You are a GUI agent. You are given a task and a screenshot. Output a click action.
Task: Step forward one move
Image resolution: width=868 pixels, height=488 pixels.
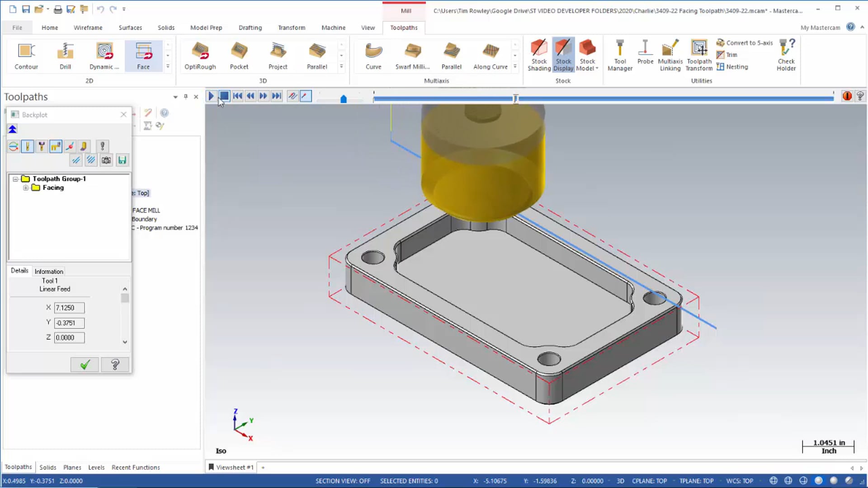tap(263, 96)
